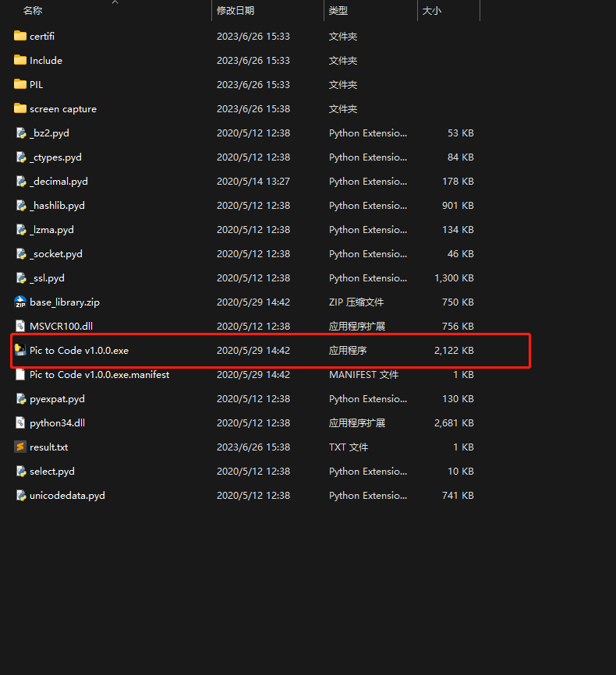
Task: Click the MANIFEST 文件 type cell
Action: pyautogui.click(x=363, y=374)
